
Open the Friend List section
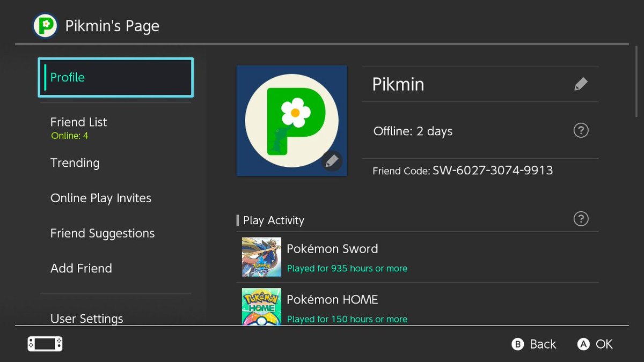point(78,122)
